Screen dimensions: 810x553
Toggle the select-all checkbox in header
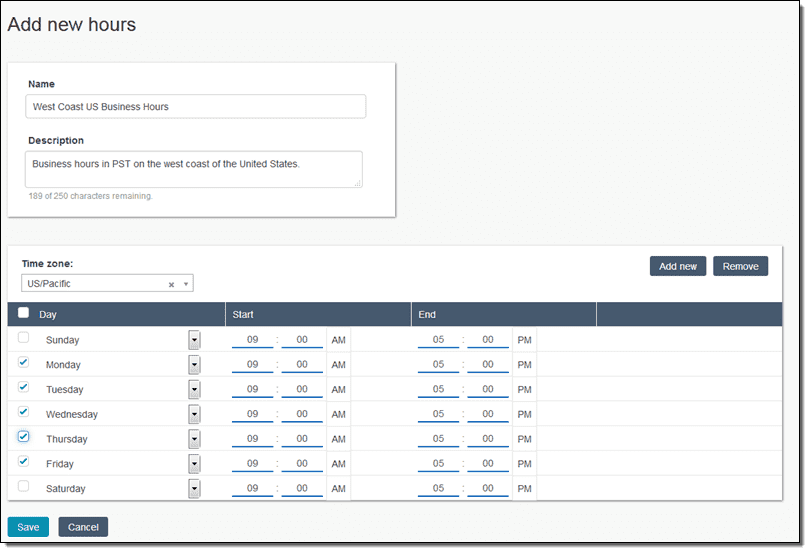tap(24, 313)
